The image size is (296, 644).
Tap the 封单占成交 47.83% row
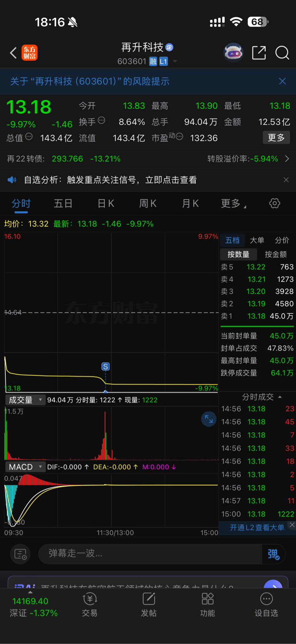tap(257, 348)
